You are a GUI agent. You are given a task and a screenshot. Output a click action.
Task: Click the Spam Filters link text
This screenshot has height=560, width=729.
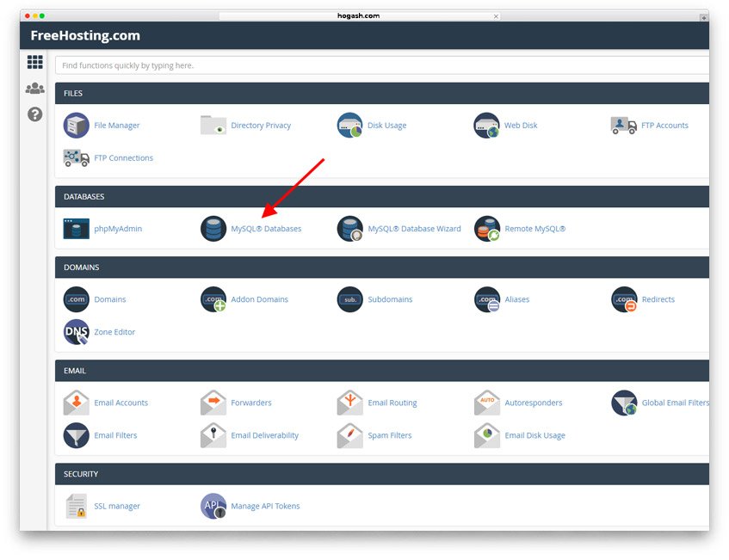(390, 435)
